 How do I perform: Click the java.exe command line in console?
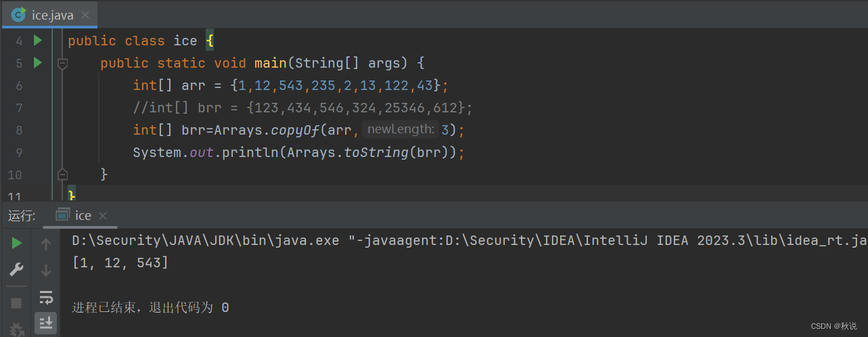coord(470,240)
